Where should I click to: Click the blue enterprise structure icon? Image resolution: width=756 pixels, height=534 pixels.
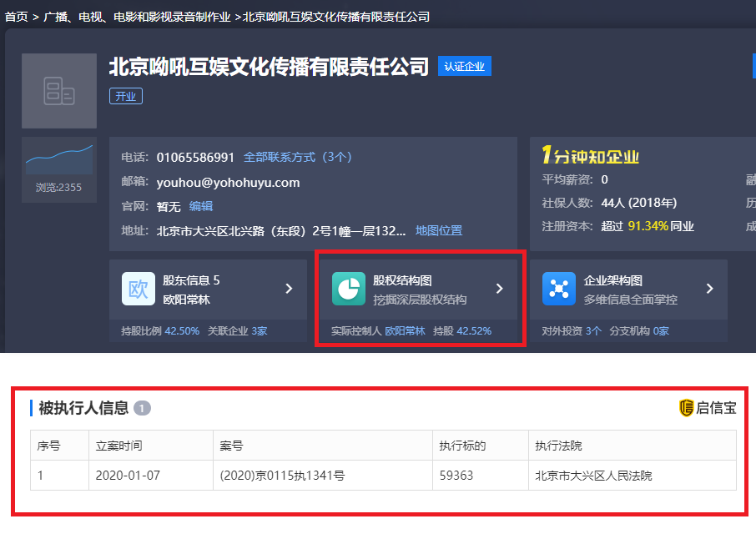559,289
